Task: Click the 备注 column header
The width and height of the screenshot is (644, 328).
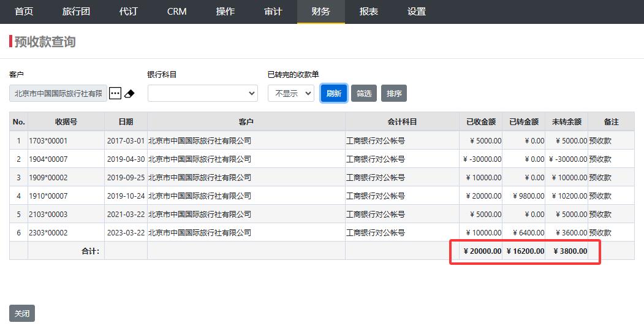Action: (x=611, y=121)
